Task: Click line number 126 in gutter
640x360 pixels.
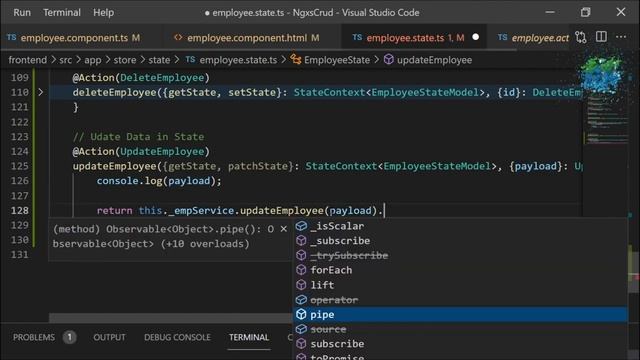Action: click(x=20, y=181)
